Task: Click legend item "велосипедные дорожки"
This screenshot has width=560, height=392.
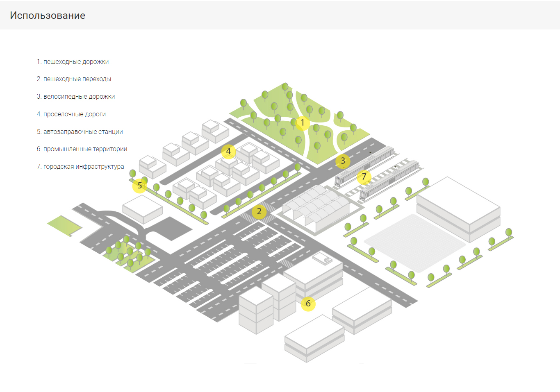Action: pos(75,97)
